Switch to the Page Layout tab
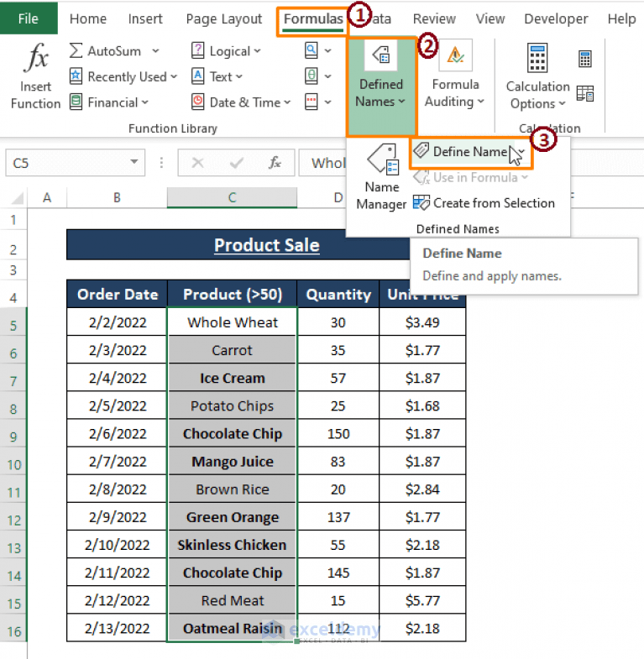Viewport: 644px width, 659px height. click(223, 18)
